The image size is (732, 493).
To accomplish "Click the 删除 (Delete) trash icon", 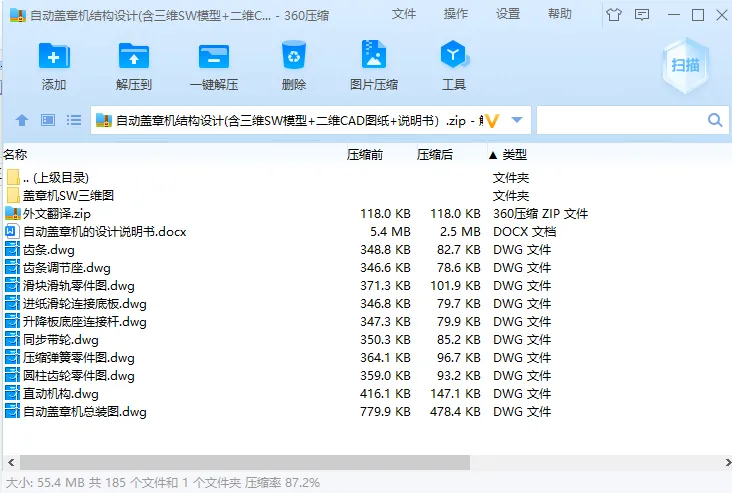I will coord(294,56).
